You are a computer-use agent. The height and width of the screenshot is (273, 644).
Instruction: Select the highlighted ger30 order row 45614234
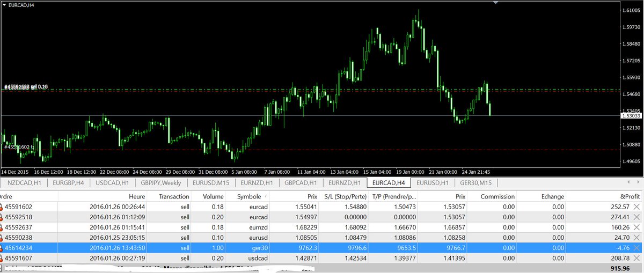coord(322,247)
